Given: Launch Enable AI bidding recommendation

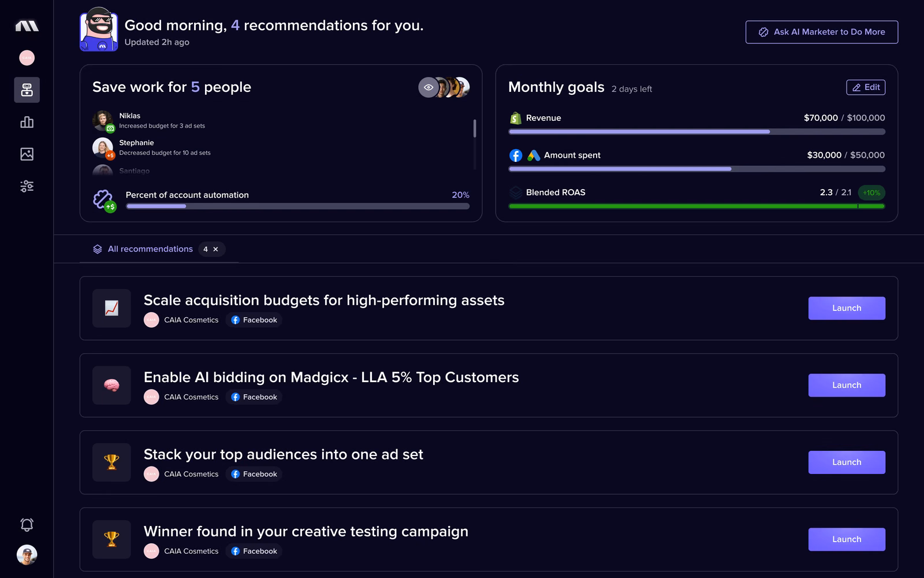Looking at the screenshot, I should click(847, 385).
